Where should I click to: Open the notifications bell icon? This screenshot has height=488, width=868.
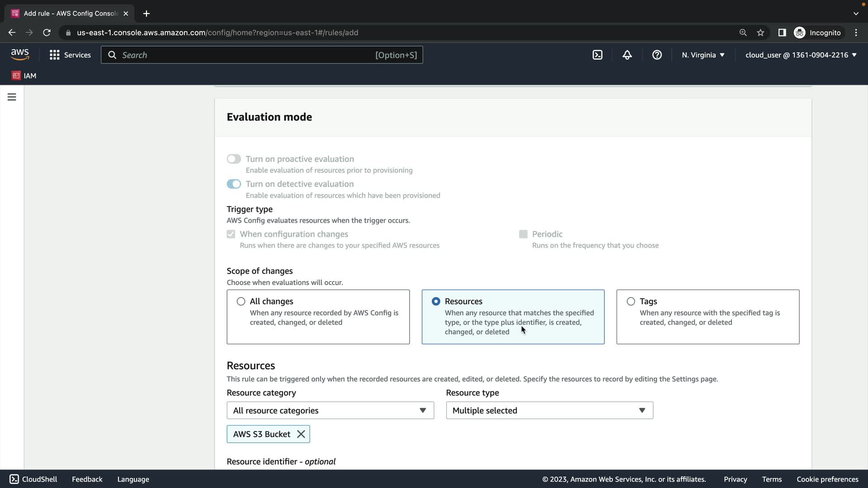[x=627, y=55]
